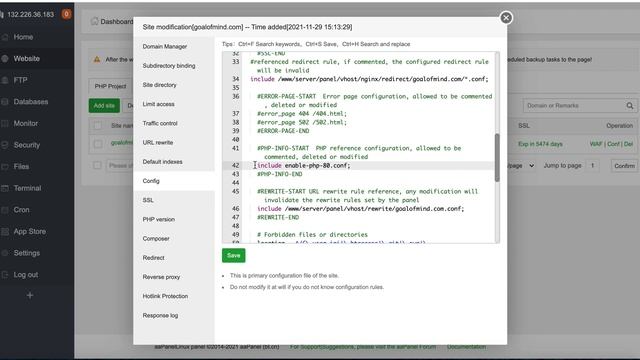Viewport: 640px width, 360px height.
Task: Click the config editor vertical scrollbar
Action: tap(497, 158)
